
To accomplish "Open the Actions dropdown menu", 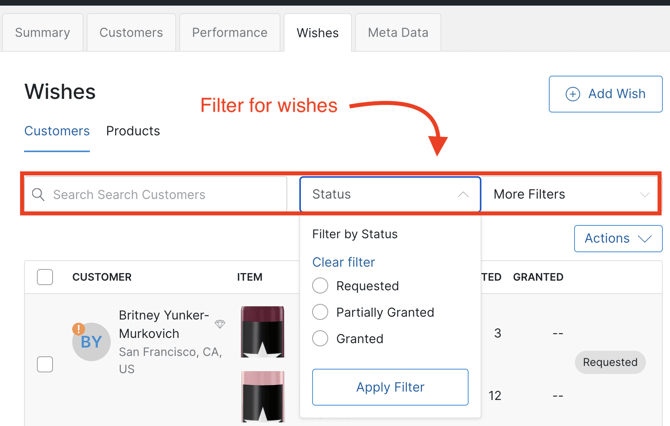I will point(618,238).
